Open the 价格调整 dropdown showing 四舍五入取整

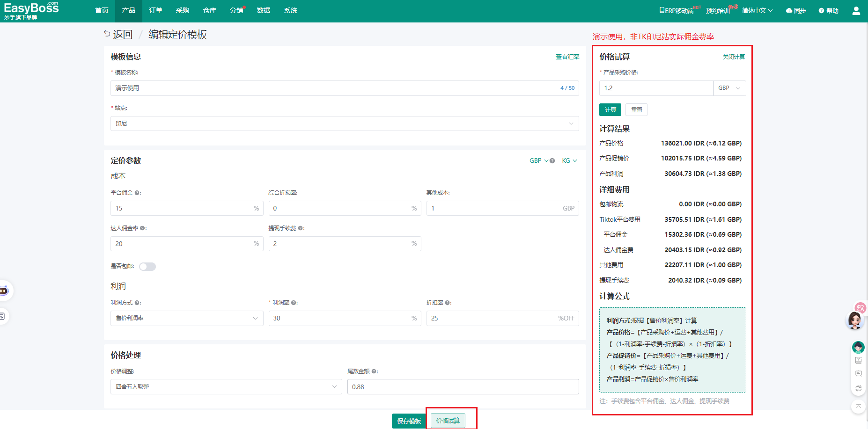click(x=226, y=387)
